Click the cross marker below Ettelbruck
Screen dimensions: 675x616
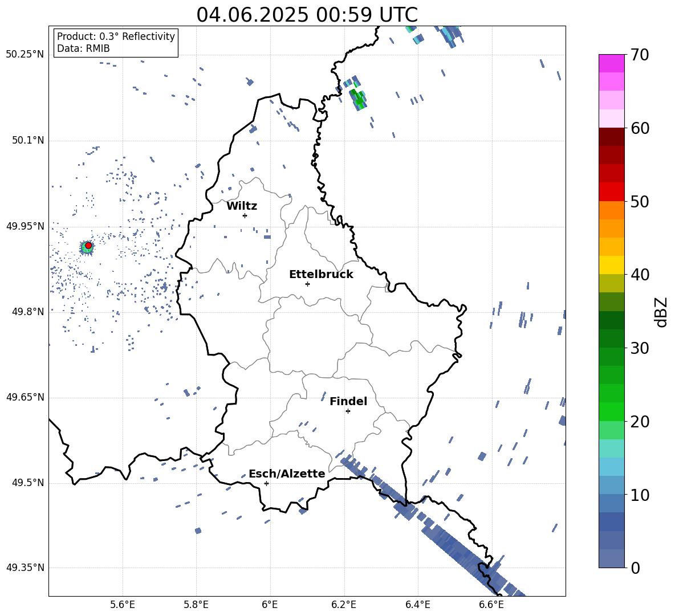[x=307, y=284]
